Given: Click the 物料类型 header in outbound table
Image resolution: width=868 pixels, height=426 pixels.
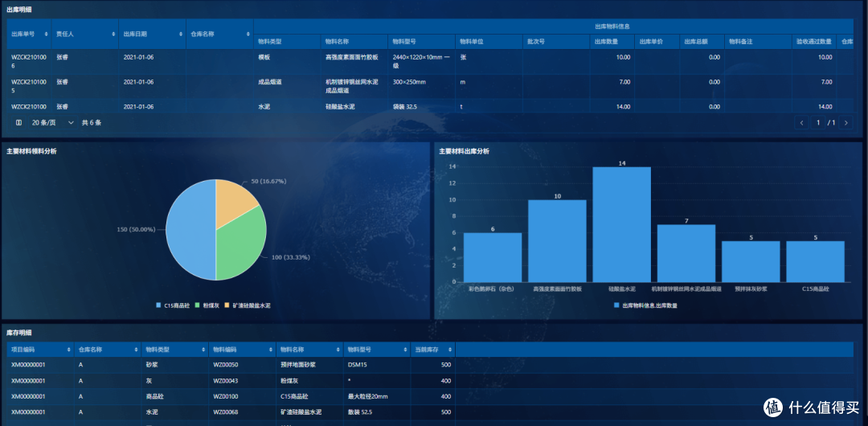Looking at the screenshot, I should click(287, 42).
